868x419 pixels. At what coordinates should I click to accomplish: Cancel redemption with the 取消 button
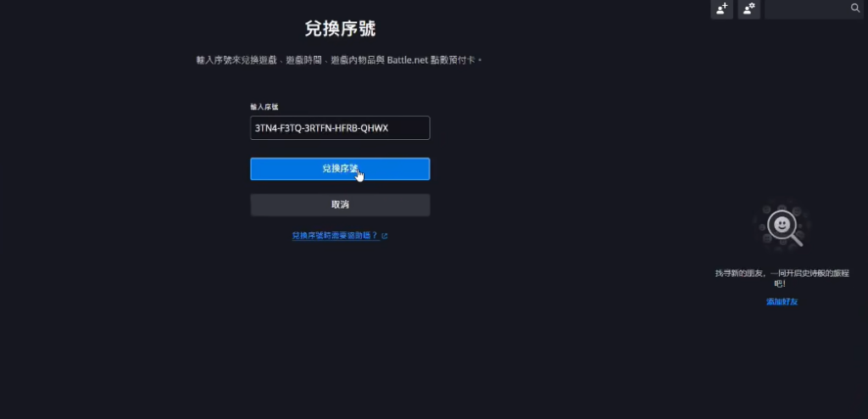(340, 204)
